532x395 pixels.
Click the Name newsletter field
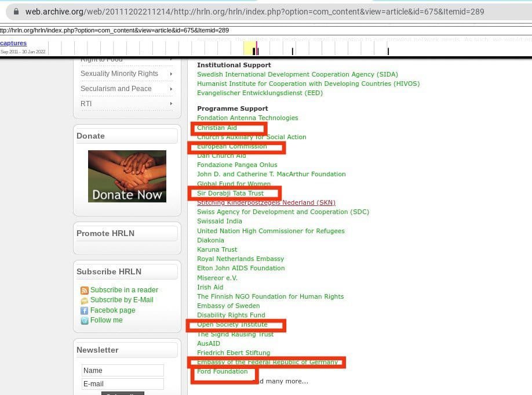[123, 370]
